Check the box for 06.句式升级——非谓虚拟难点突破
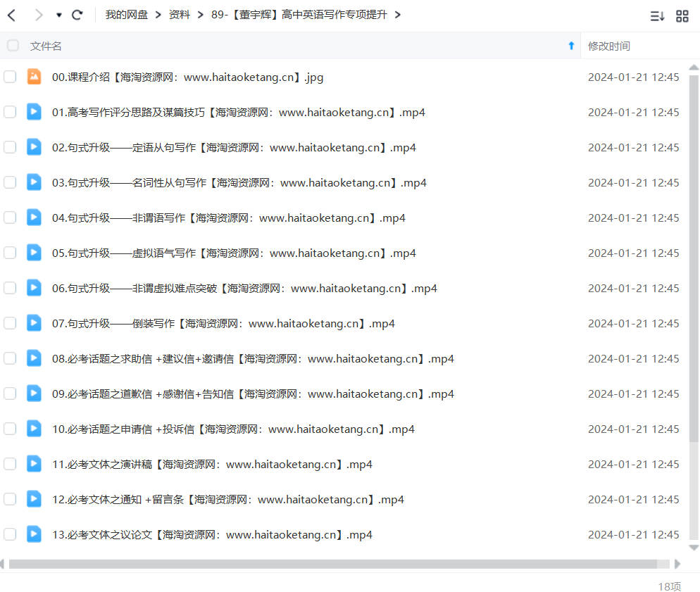Image resolution: width=700 pixels, height=592 pixels. [x=10, y=288]
